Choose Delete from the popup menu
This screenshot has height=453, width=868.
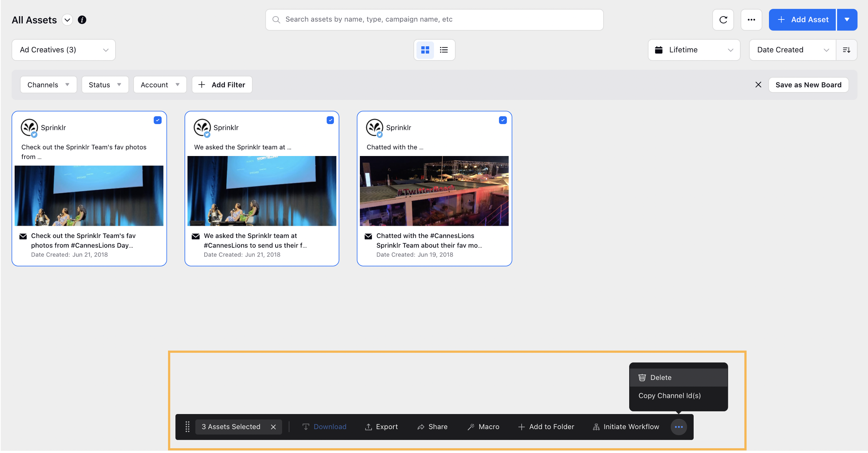[x=660, y=377]
